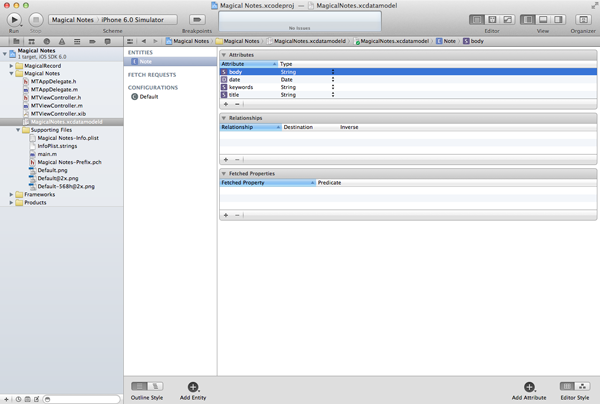Open type popup for the keywords attribute
Viewport: 600px width, 404px height.
[333, 87]
